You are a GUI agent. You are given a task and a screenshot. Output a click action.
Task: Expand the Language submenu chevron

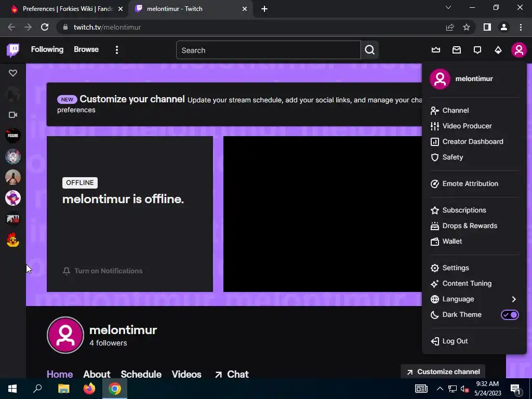pos(514,299)
